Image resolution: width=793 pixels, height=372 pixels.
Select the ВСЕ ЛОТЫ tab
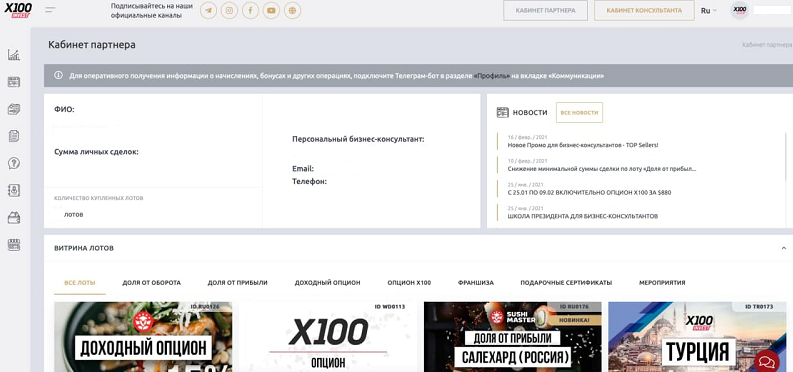coord(80,283)
